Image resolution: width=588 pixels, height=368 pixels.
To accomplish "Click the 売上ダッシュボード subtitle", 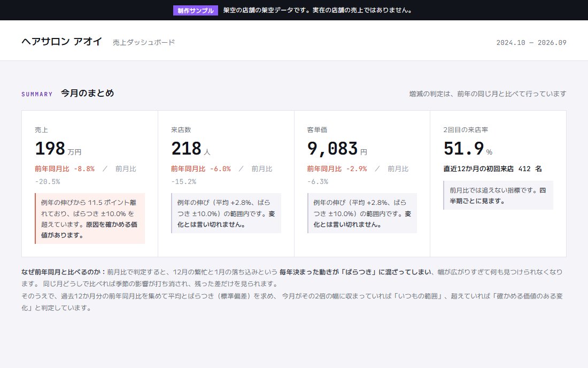I will tap(144, 42).
